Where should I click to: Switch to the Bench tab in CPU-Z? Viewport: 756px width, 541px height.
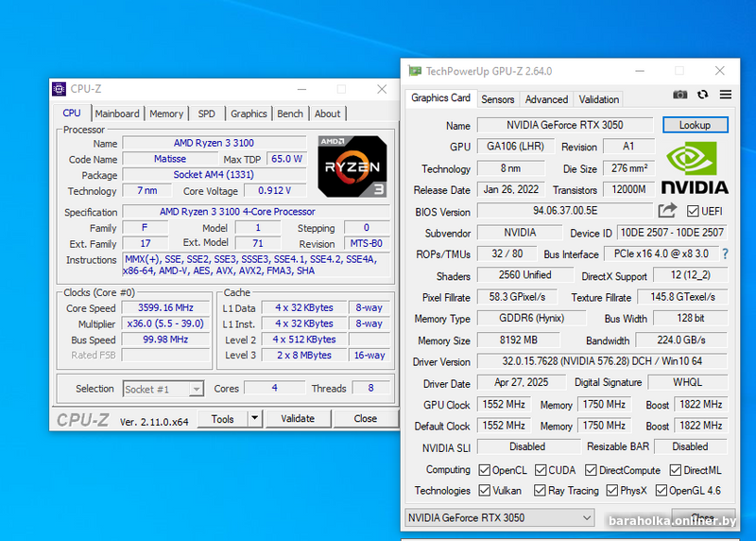[x=290, y=113]
